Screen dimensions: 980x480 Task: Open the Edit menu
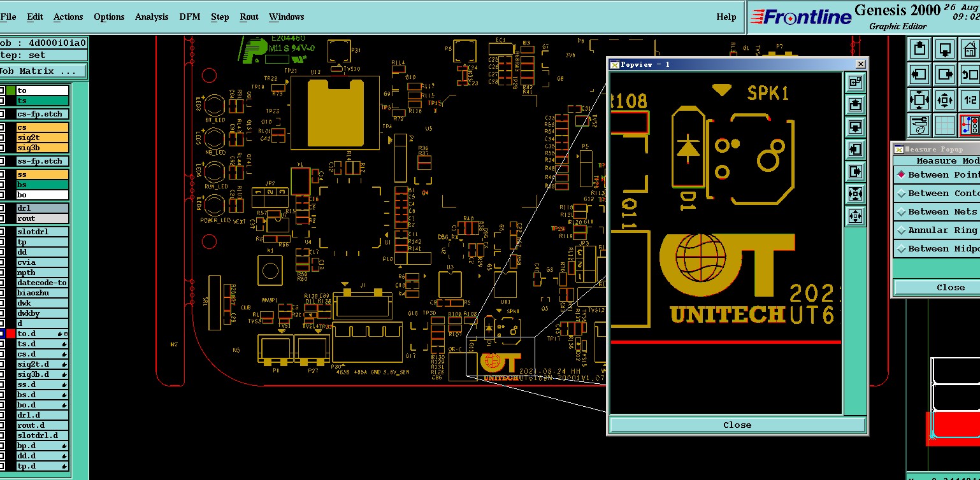click(x=35, y=17)
